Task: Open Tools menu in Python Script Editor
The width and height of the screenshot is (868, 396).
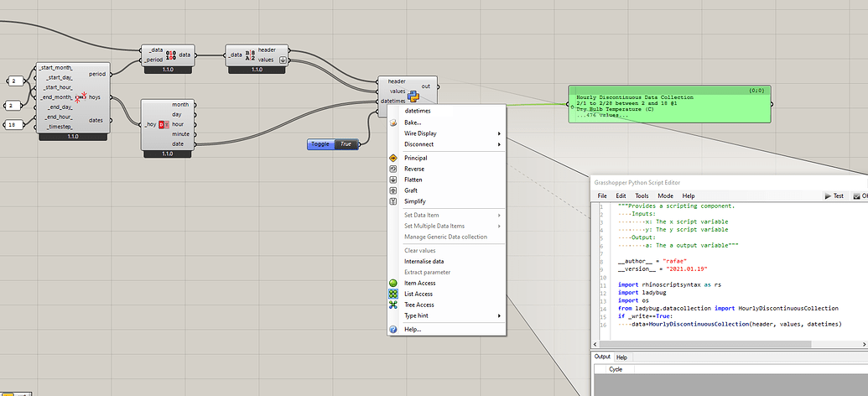Action: (642, 196)
